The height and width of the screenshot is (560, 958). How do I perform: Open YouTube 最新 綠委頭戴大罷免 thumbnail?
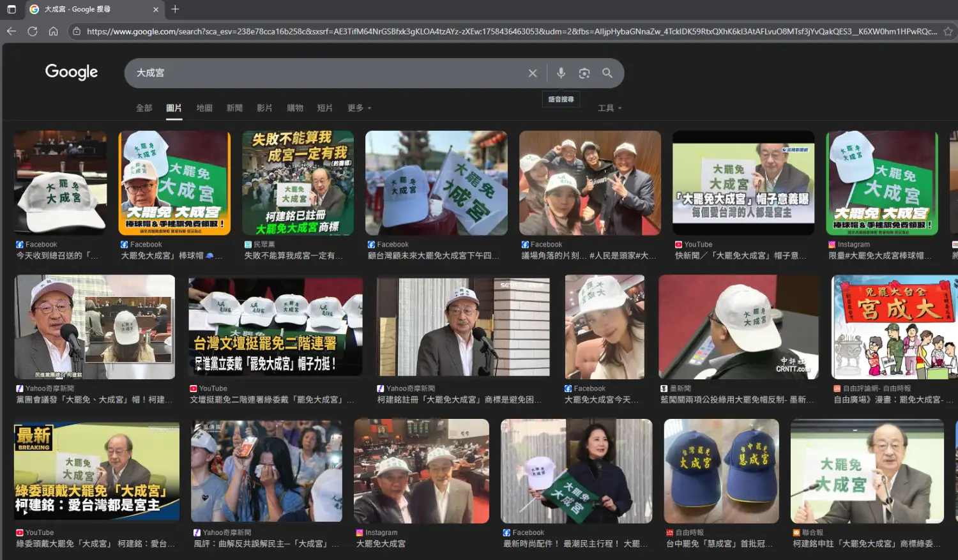pos(96,471)
